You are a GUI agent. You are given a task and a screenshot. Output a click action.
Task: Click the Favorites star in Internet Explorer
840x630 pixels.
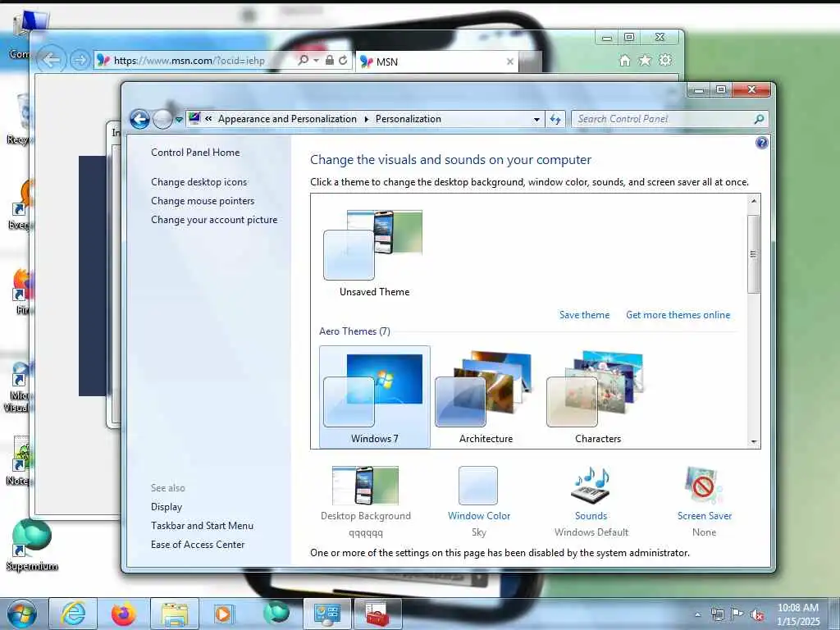point(645,60)
